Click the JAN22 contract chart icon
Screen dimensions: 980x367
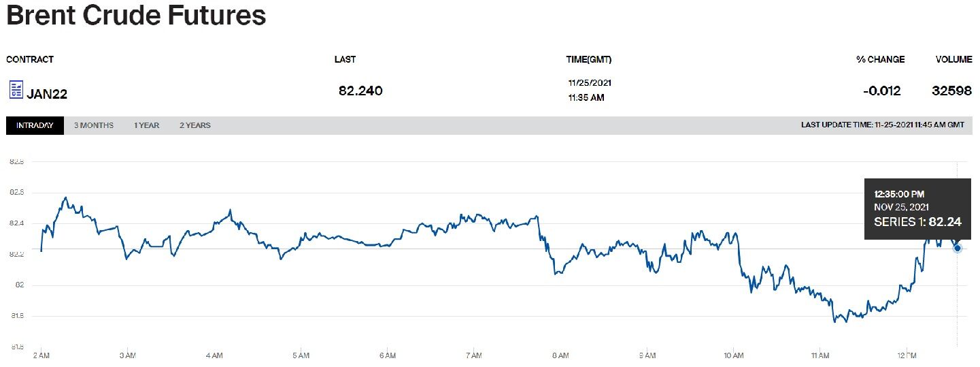(x=16, y=91)
